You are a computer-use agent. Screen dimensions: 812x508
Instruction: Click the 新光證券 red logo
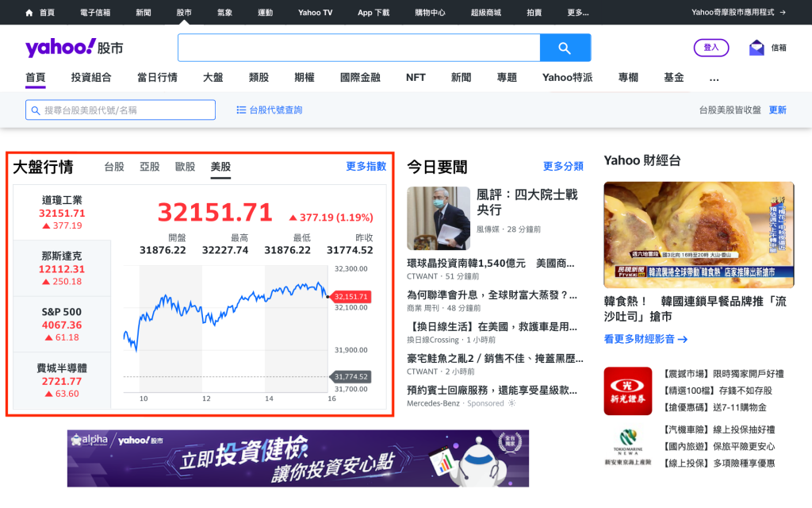[628, 391]
